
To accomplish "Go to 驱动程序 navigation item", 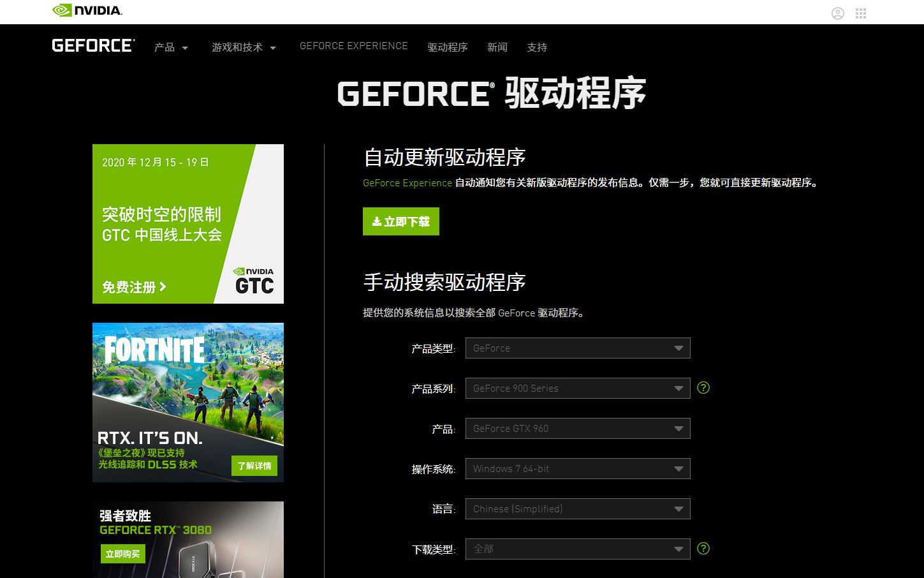I will [x=448, y=47].
